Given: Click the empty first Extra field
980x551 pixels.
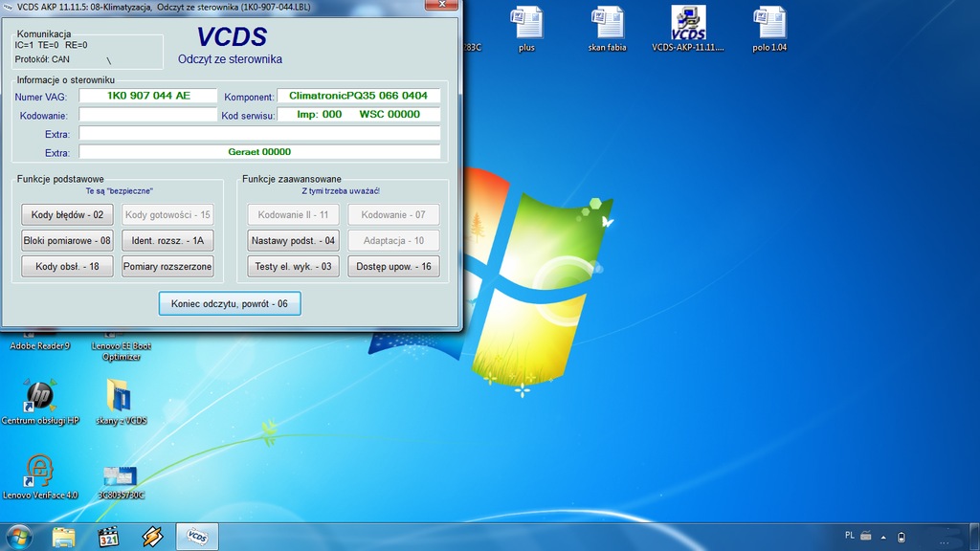Looking at the screenshot, I should (259, 133).
